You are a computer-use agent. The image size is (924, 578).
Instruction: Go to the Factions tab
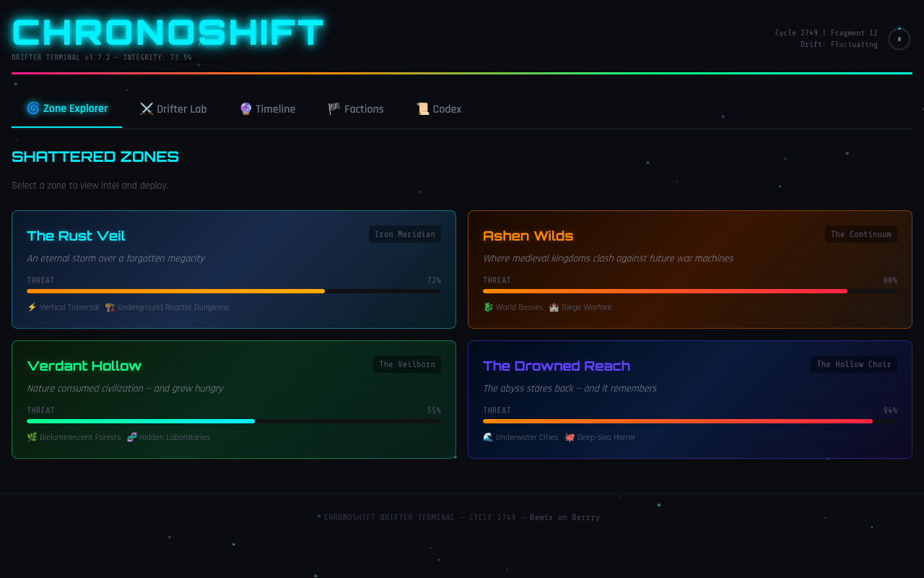point(356,109)
